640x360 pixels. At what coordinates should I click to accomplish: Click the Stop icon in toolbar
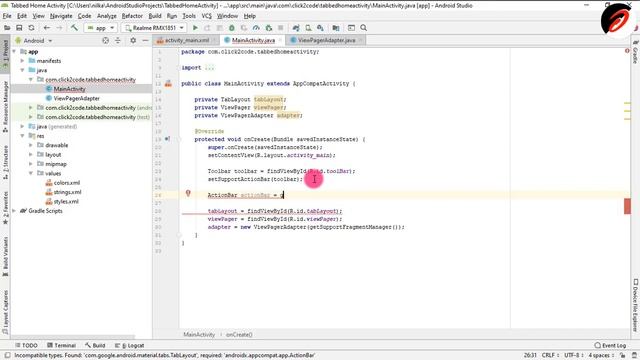[x=280, y=28]
